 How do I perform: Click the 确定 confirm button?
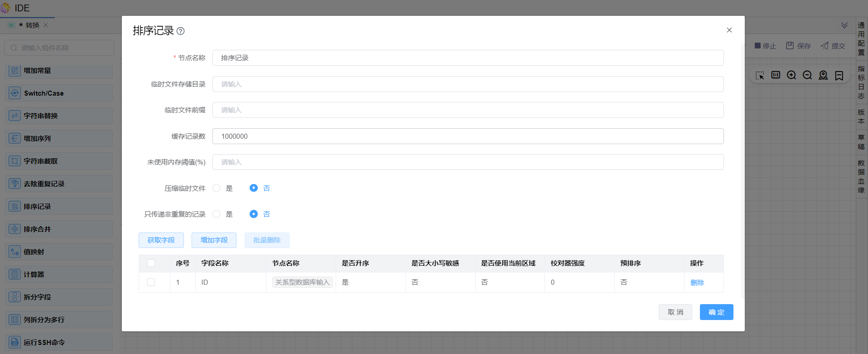click(x=716, y=312)
